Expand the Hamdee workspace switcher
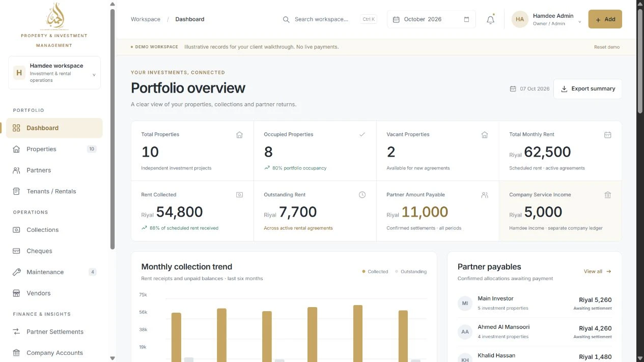Screen dimensions: 644x362 pos(54,73)
